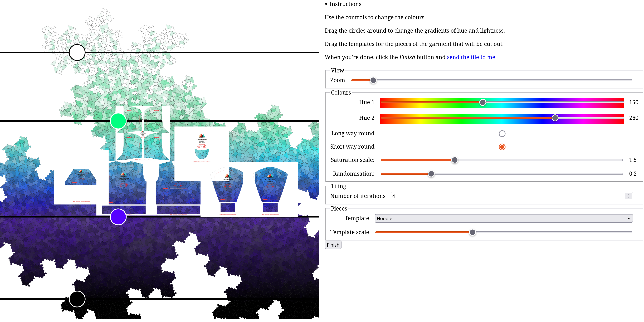Click the black lightness circle handle

[x=77, y=299]
